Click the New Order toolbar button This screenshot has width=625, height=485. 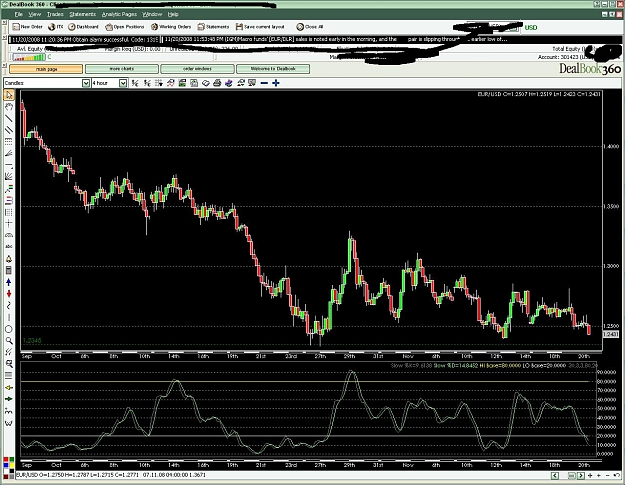28,27
